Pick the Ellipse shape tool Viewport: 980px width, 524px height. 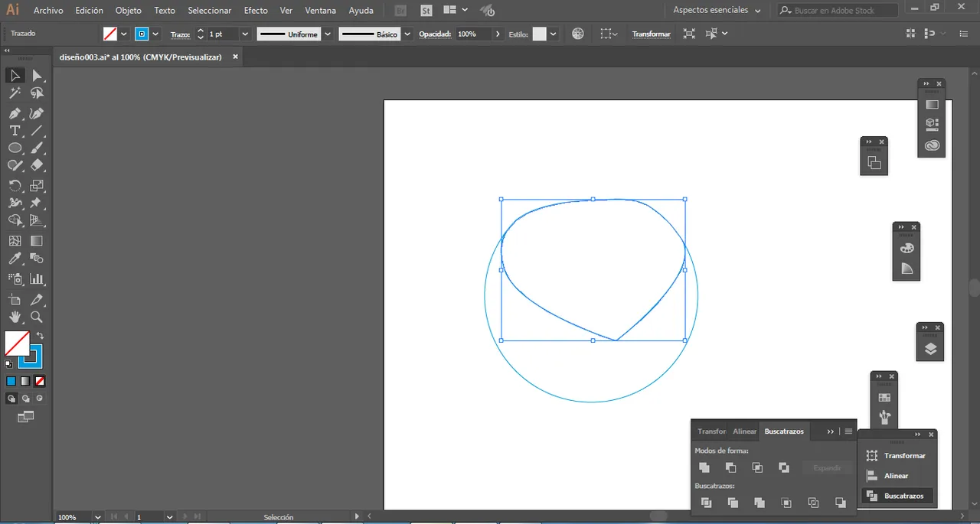(x=15, y=148)
